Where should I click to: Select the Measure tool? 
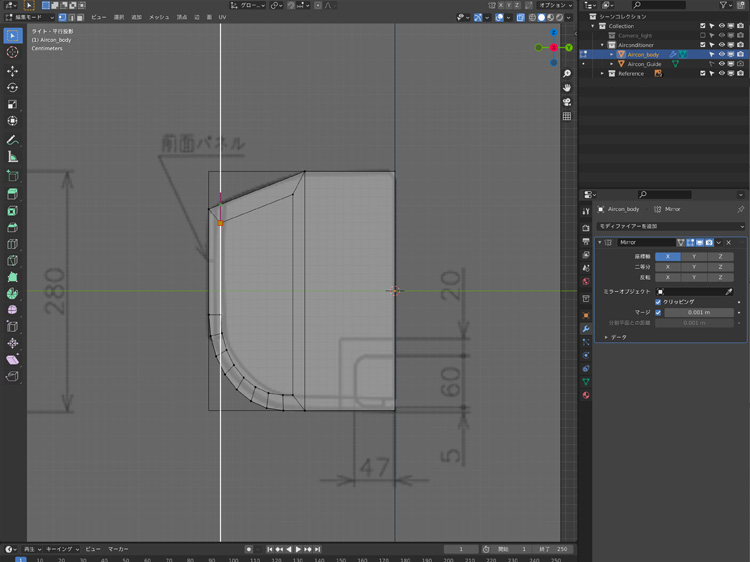[12, 157]
